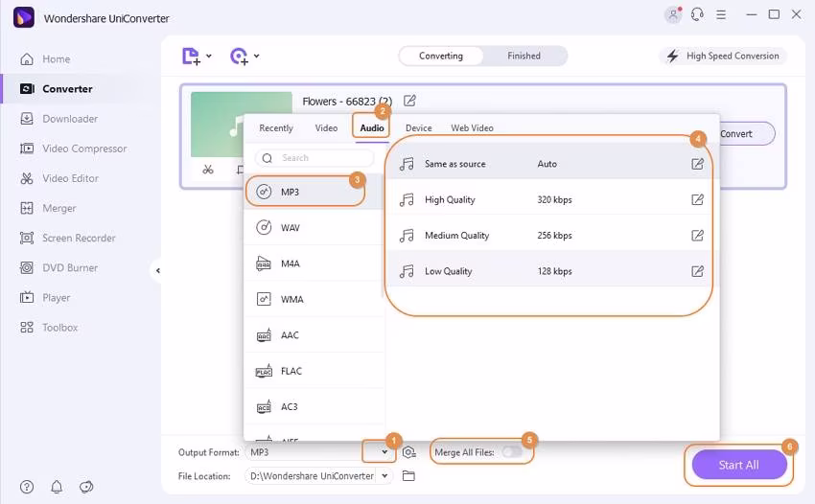This screenshot has height=504, width=815.
Task: Click the Load DVD disc icon
Action: [239, 57]
